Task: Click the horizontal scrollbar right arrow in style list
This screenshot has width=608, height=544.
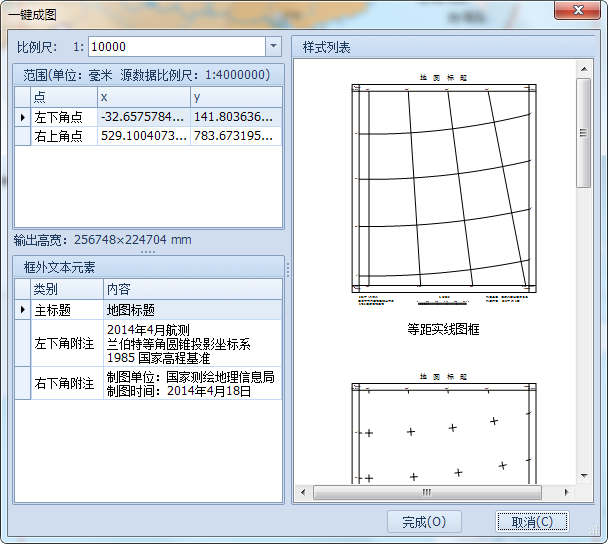Action: 567,492
